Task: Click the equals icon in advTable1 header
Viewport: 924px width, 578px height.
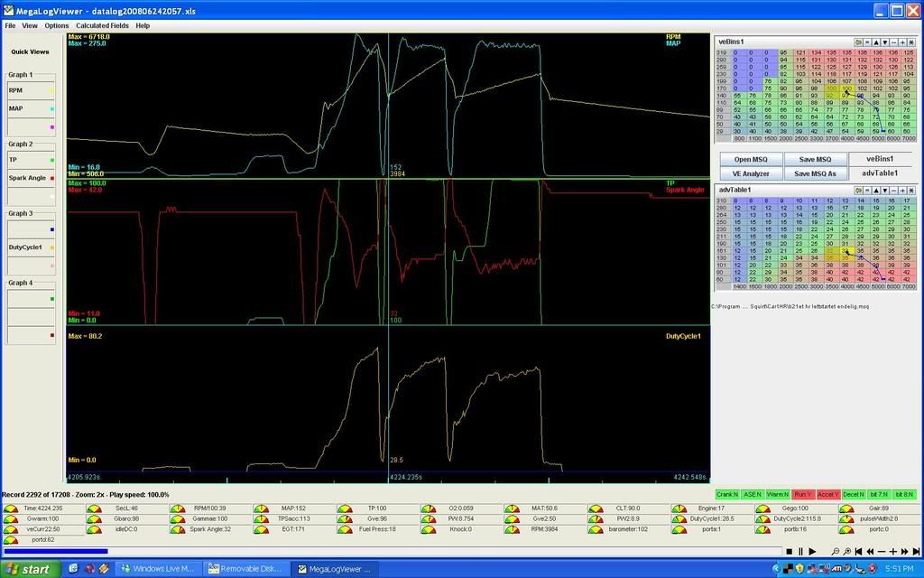Action: click(x=867, y=190)
